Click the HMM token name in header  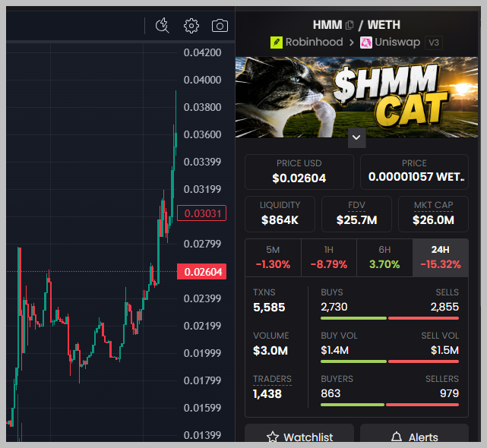point(327,25)
